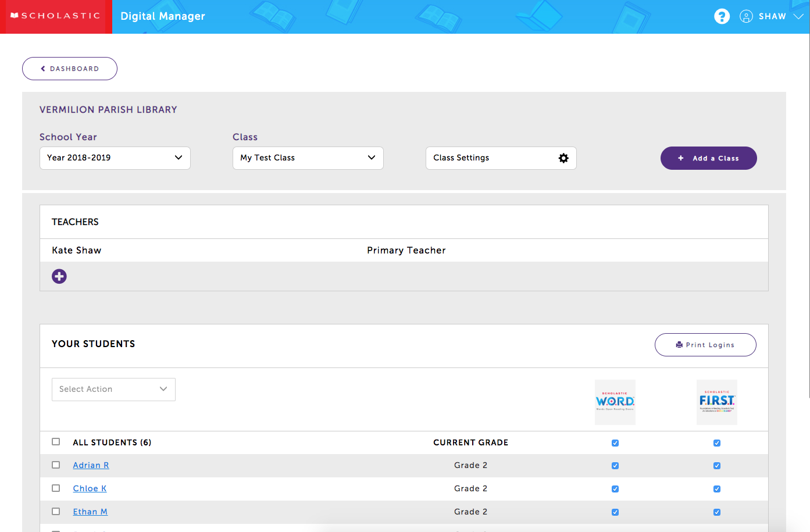
Task: Click the W.O.R.D. product logo
Action: pos(615,402)
